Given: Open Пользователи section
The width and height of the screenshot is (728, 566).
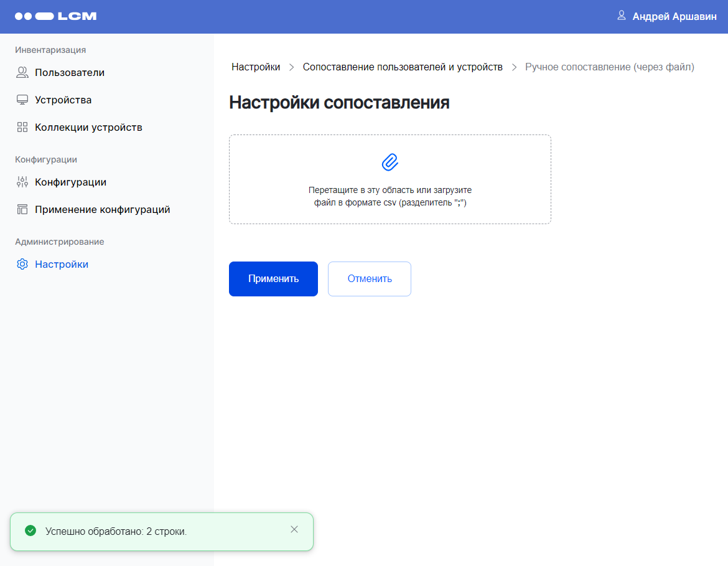Looking at the screenshot, I should 69,73.
